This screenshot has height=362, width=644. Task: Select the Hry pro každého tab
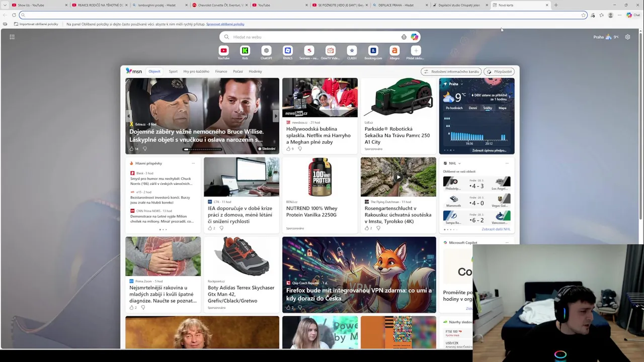coord(196,71)
